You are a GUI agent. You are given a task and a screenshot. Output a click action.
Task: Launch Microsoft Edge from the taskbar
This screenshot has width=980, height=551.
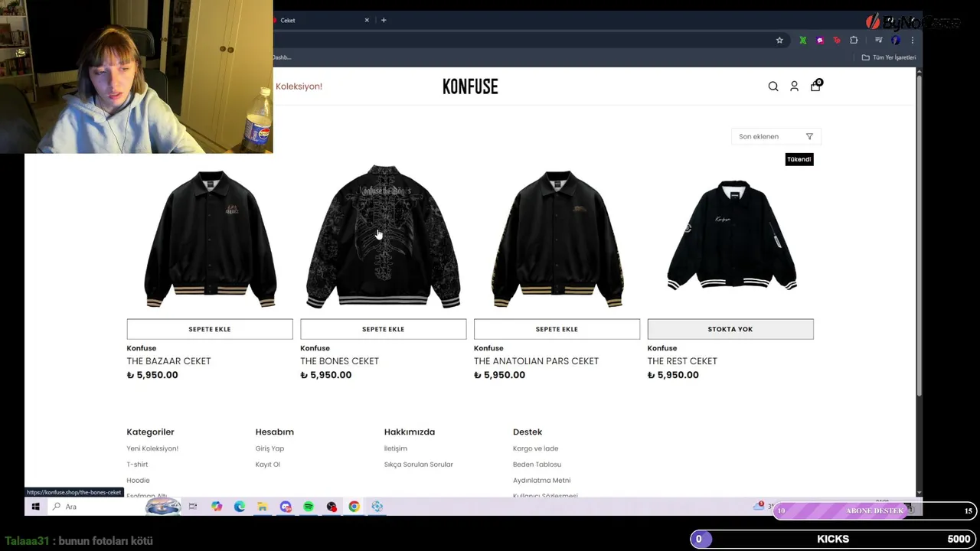tap(240, 507)
